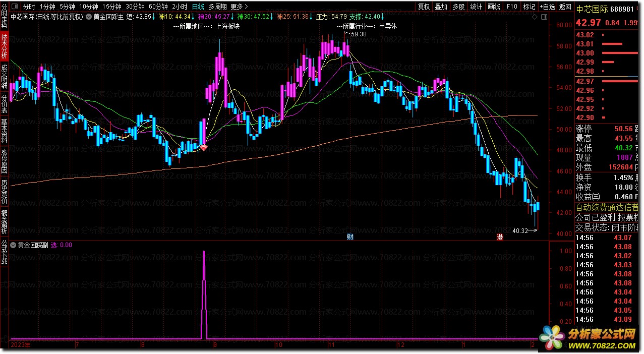
Task: Click the 42.90 bid price row
Action: click(607, 117)
